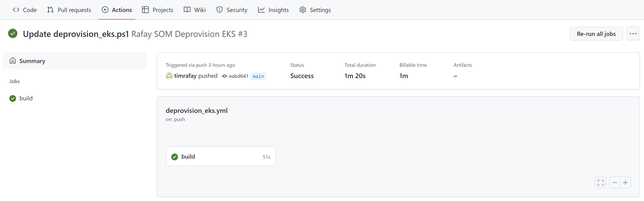Click the main branch label
The width and height of the screenshot is (644, 201).
[x=258, y=75]
